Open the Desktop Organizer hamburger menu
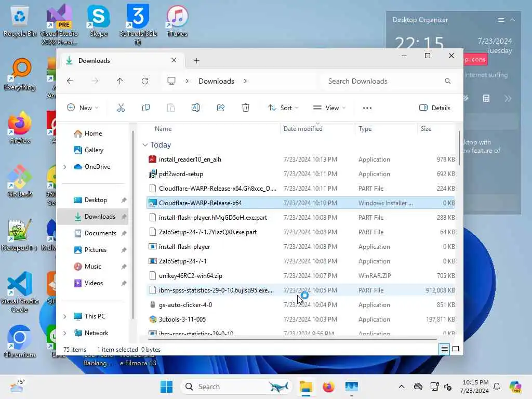The width and height of the screenshot is (532, 399). coord(501,20)
